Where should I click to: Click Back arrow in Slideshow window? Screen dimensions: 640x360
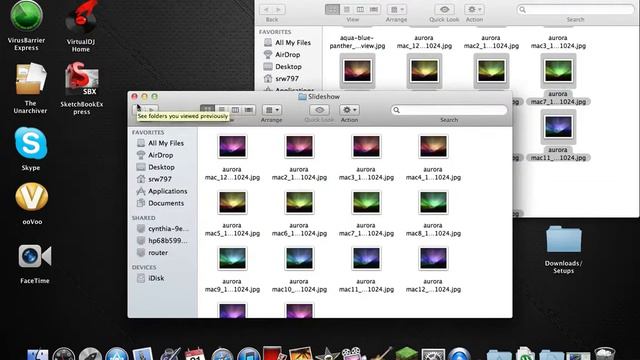pos(139,110)
